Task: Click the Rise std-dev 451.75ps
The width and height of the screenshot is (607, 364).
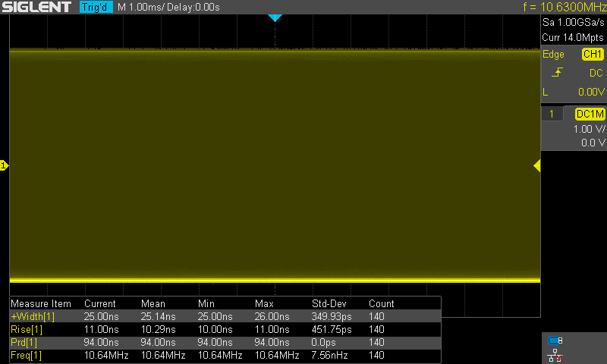Action: point(332,330)
